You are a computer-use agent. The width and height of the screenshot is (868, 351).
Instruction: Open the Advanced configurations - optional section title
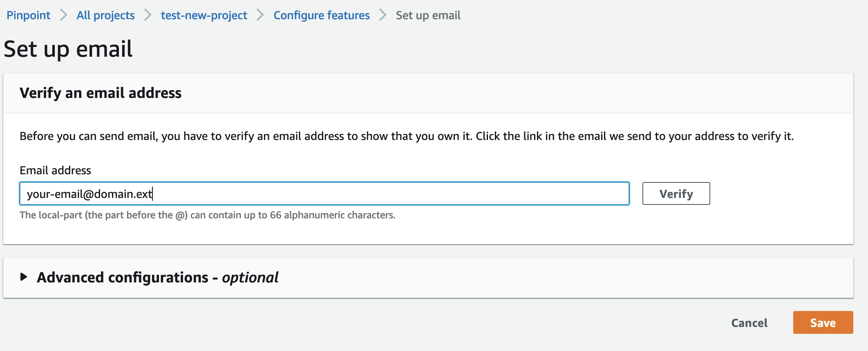click(x=157, y=278)
